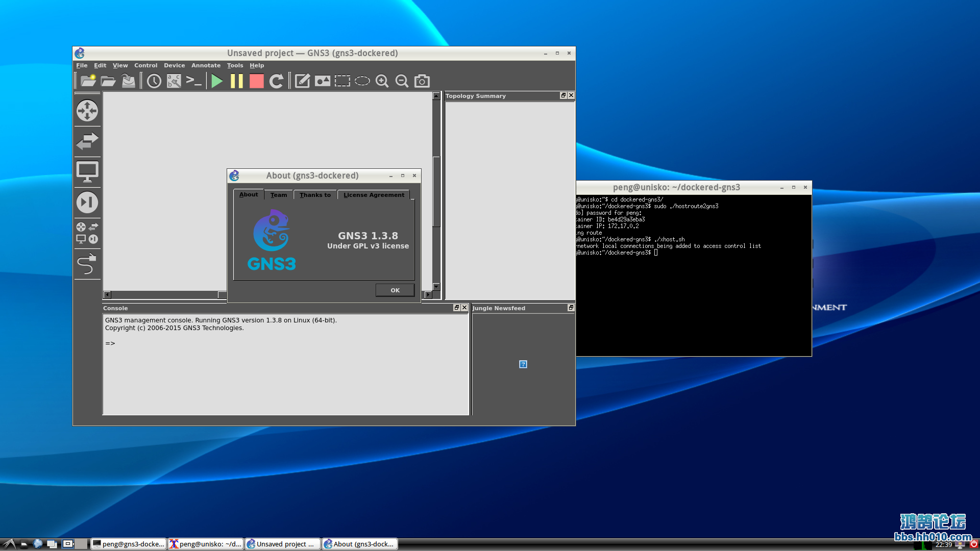The width and height of the screenshot is (980, 551).
Task: Close the Console panel
Action: (x=464, y=308)
